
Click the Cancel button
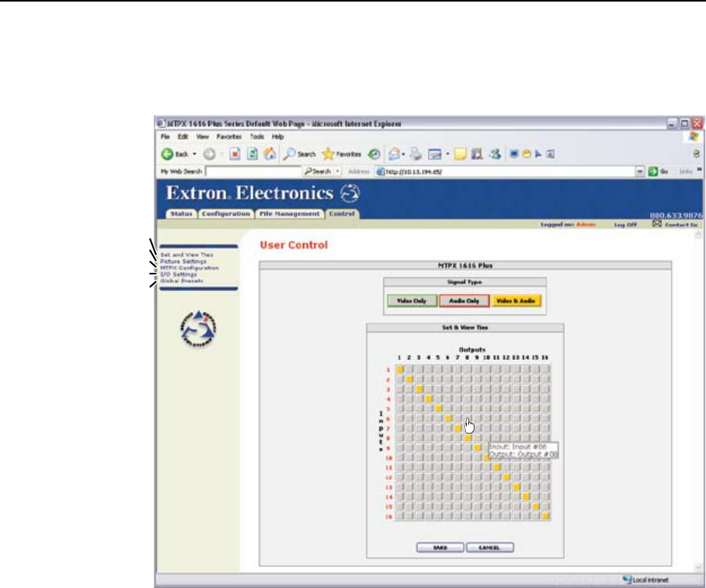tap(489, 547)
